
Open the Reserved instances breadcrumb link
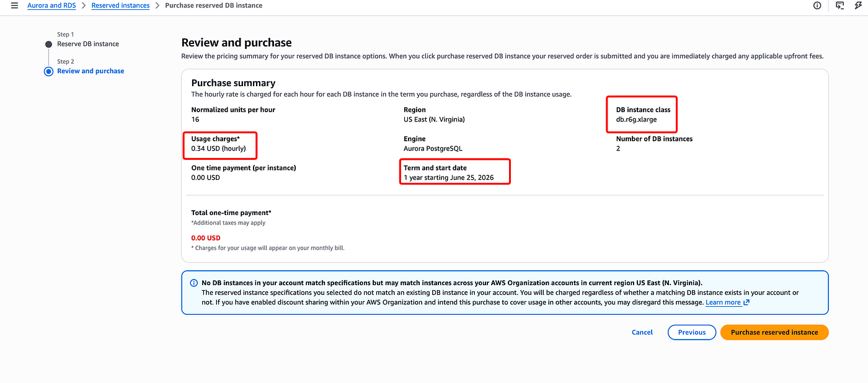tap(120, 6)
